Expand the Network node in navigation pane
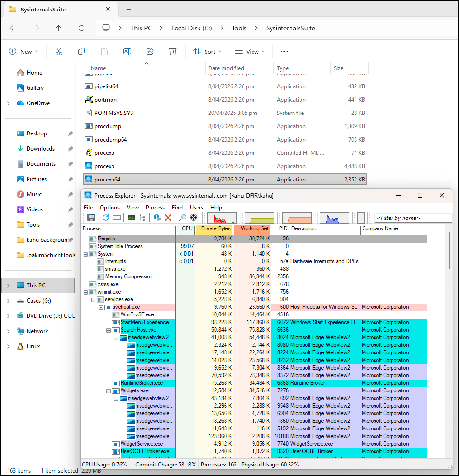This screenshot has height=476, width=459. pyautogui.click(x=9, y=331)
